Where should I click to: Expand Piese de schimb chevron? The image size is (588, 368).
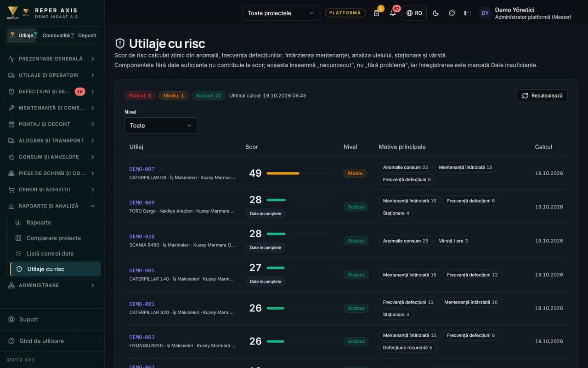93,173
